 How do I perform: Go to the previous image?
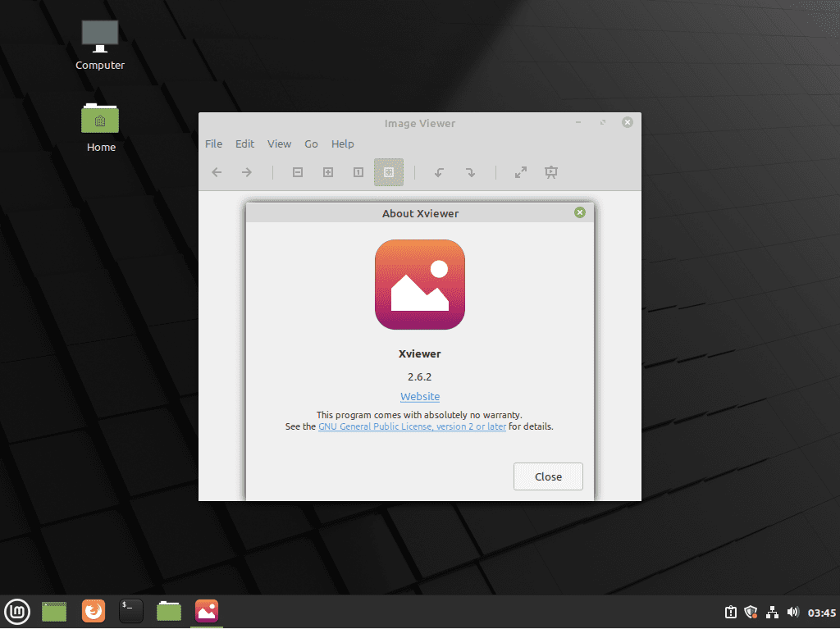(x=216, y=172)
